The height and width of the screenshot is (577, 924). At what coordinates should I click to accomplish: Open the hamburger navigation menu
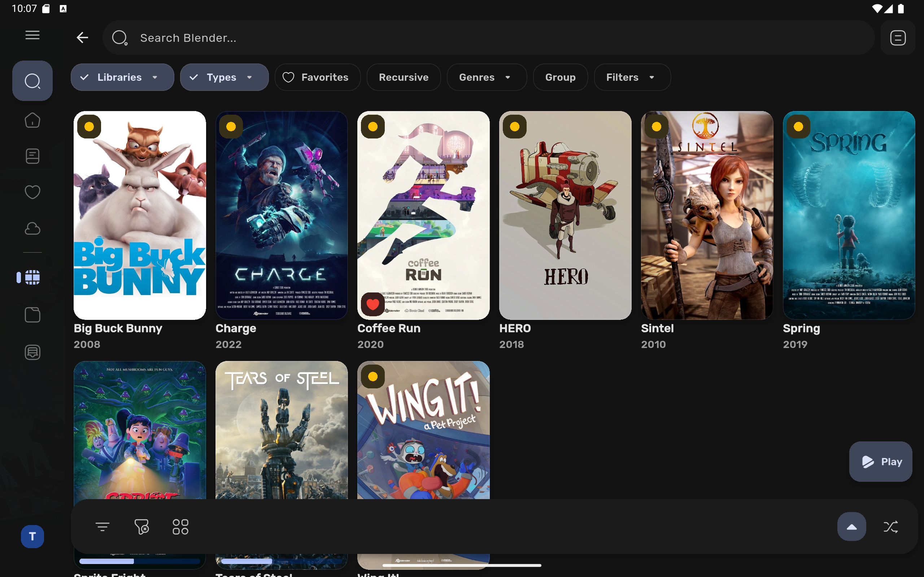point(32,35)
